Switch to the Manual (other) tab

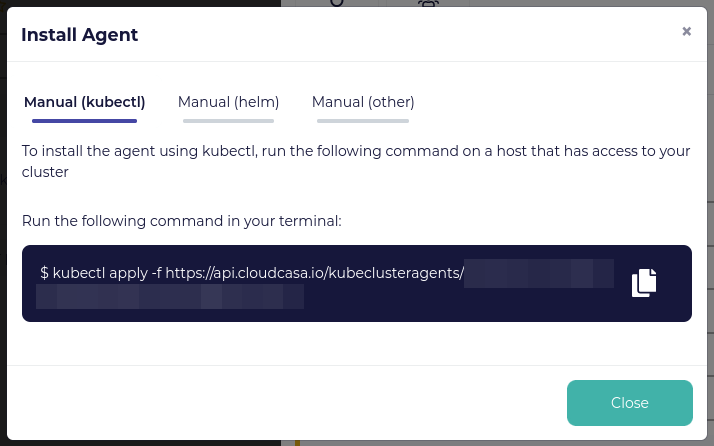click(363, 102)
